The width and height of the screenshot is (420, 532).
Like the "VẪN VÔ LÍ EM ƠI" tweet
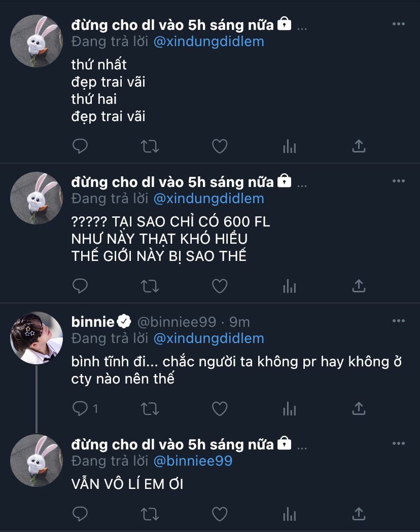(220, 514)
